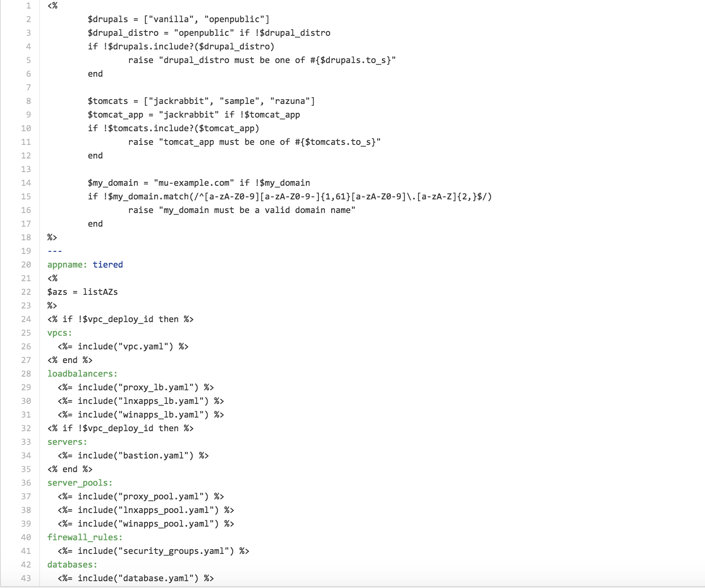Click 'if !$vpc_deploy_id then' on line 32
Viewport: 705px width, 588px height.
[x=120, y=428]
